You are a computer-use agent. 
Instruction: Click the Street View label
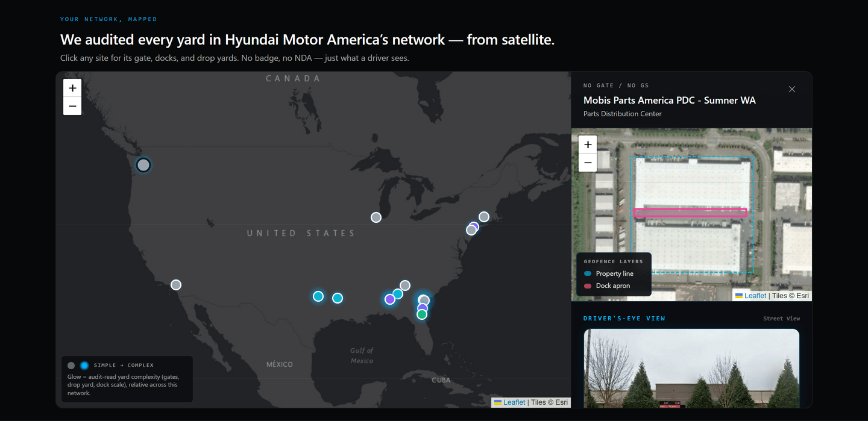coord(781,319)
